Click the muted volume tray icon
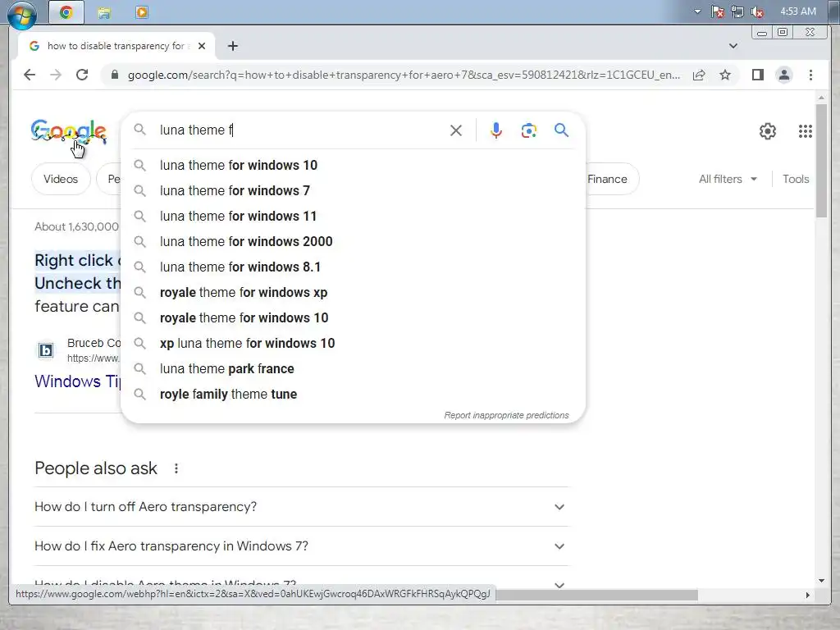This screenshot has width=840, height=630. (757, 11)
